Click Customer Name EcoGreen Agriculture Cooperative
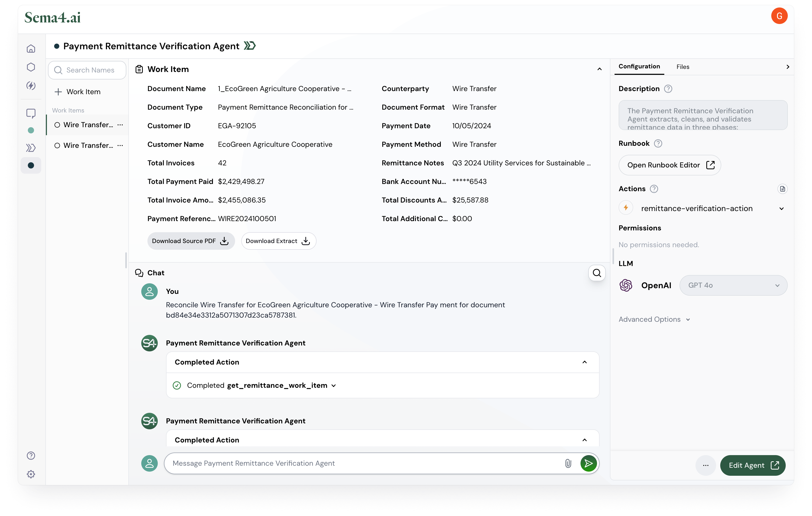812x516 pixels. coord(275,144)
